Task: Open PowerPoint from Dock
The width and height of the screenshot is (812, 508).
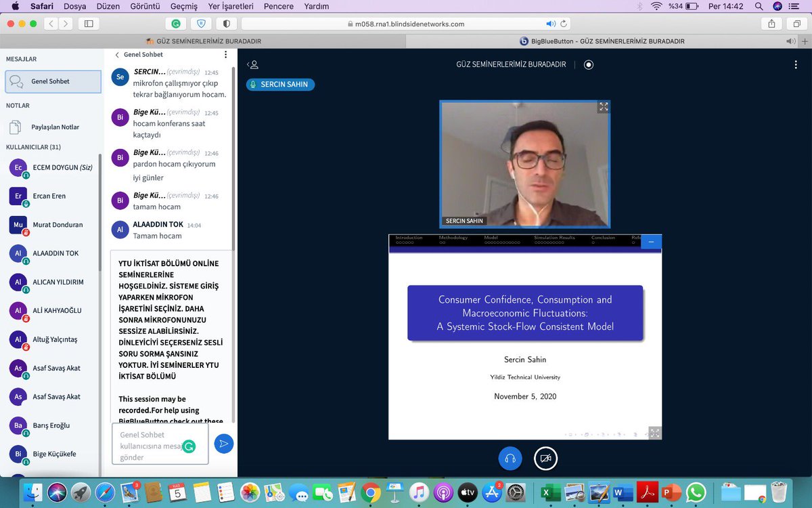Action: click(x=671, y=492)
